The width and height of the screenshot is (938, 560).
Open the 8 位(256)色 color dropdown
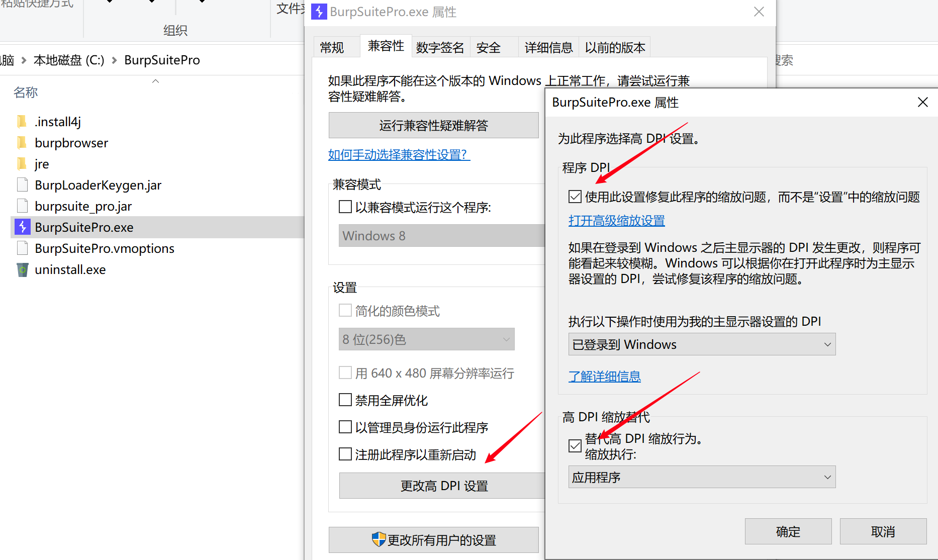coord(426,339)
